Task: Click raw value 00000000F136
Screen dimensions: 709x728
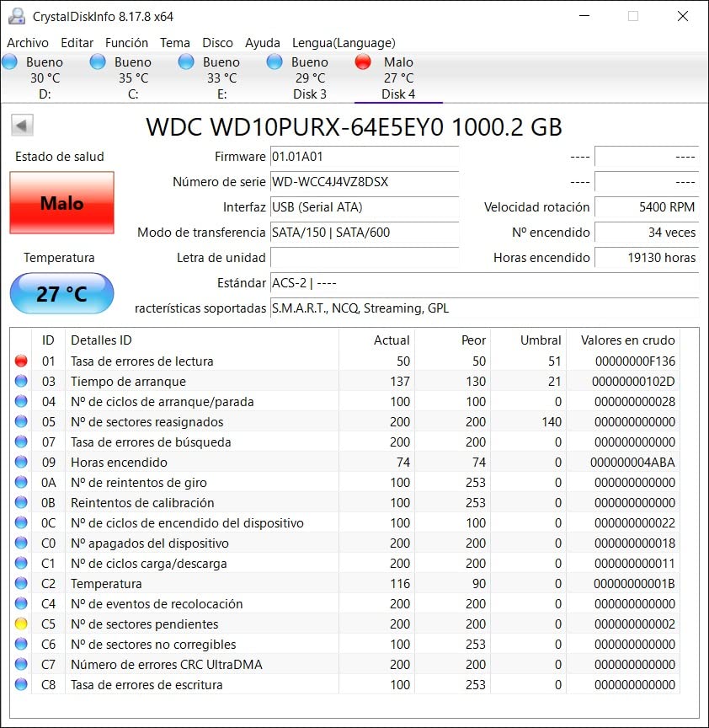Action: point(635,361)
